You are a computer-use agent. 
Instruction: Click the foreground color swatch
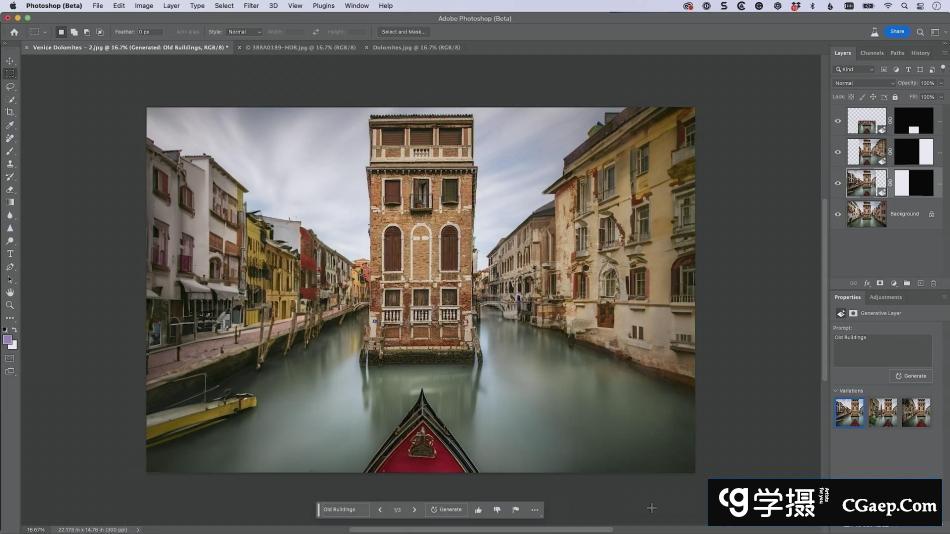click(x=8, y=339)
